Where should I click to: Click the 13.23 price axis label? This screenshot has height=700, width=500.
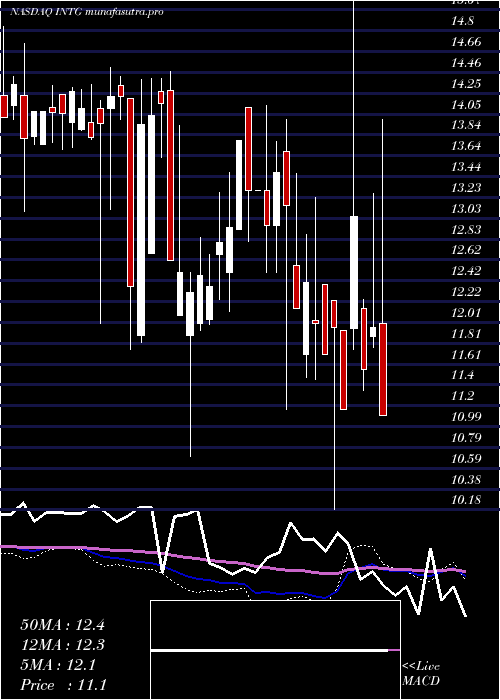point(467,188)
